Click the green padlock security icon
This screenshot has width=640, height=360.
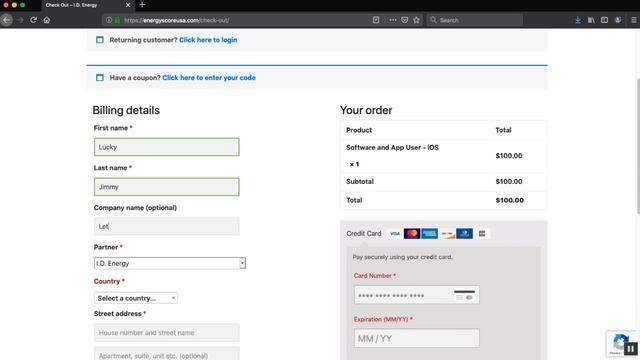pyautogui.click(x=117, y=20)
